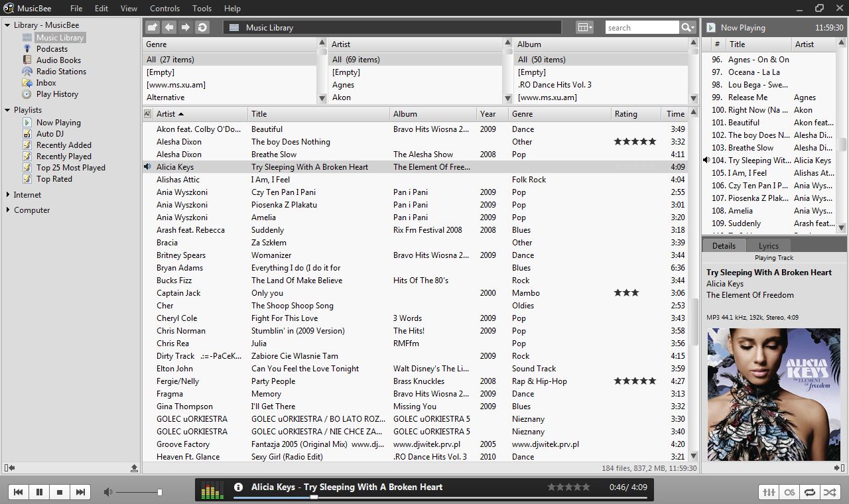Enable shuffle playback
This screenshot has height=504, width=849.
[830, 492]
